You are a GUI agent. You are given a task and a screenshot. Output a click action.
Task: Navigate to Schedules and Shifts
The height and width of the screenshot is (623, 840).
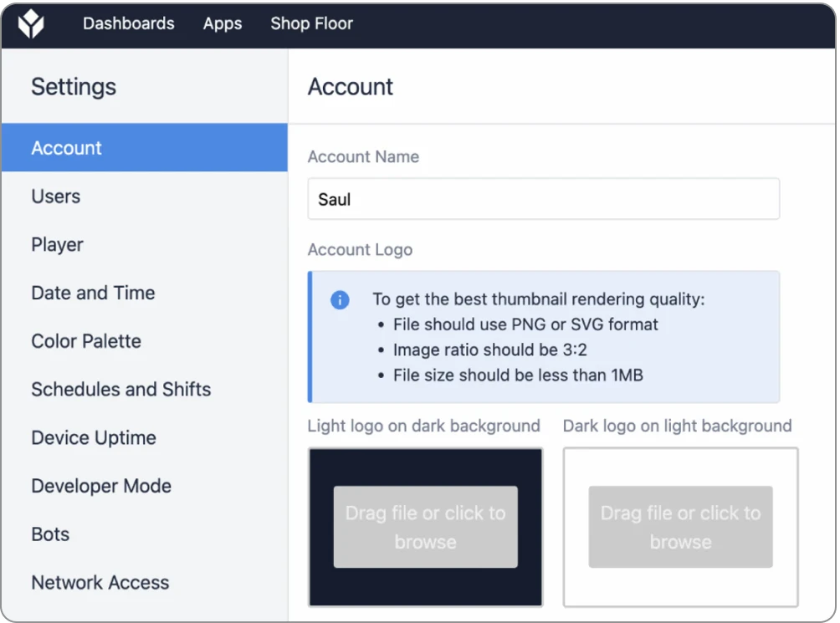(x=120, y=390)
